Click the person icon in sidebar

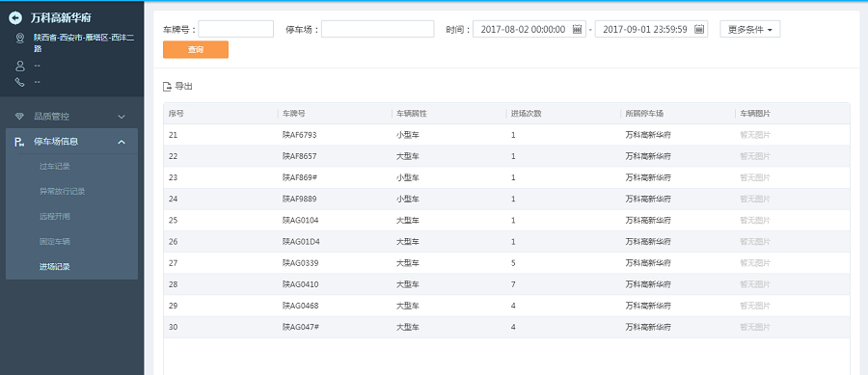(x=20, y=66)
